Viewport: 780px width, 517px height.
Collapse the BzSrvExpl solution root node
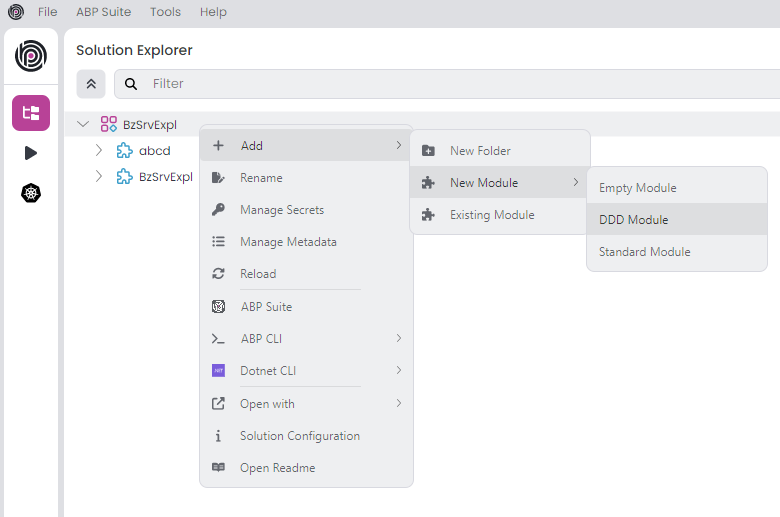tap(83, 125)
